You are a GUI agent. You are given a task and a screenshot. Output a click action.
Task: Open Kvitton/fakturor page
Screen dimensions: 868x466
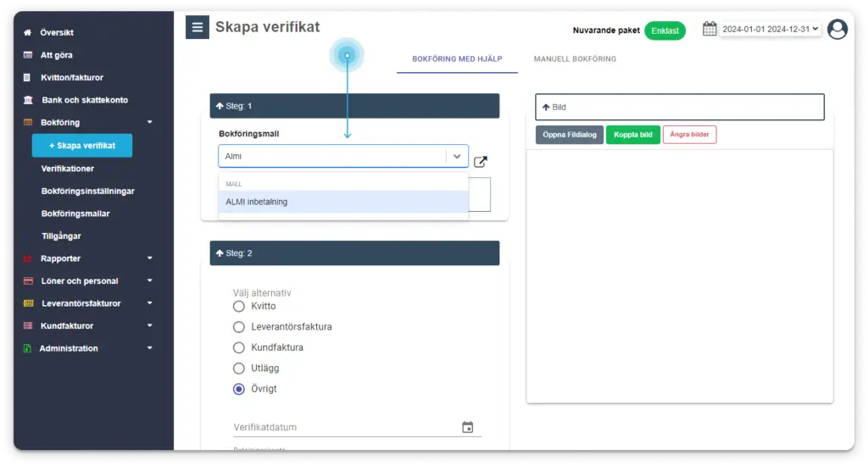click(x=72, y=77)
